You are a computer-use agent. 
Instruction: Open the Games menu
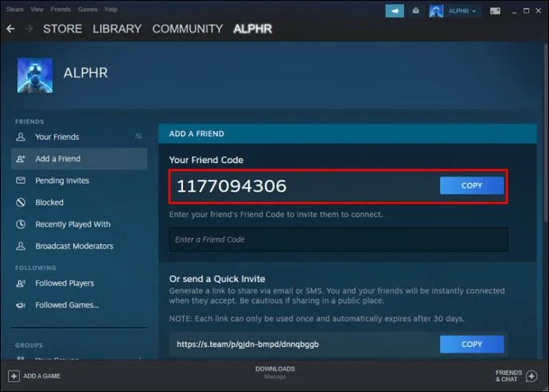[88, 10]
